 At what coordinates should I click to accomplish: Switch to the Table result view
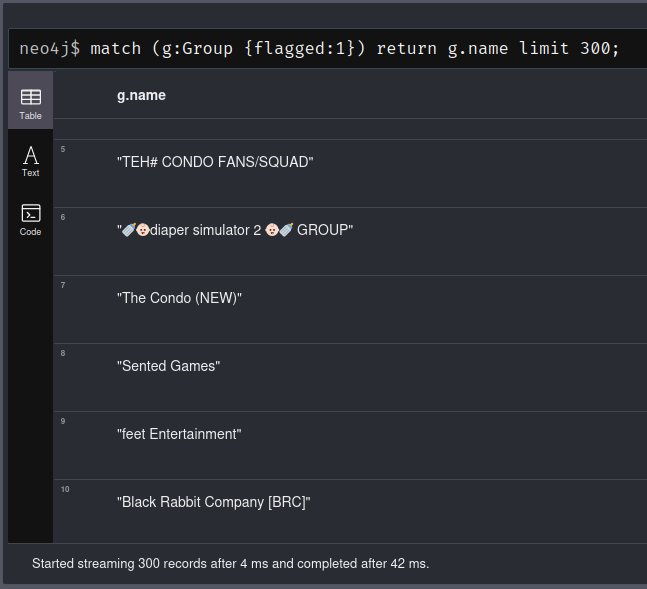point(31,100)
